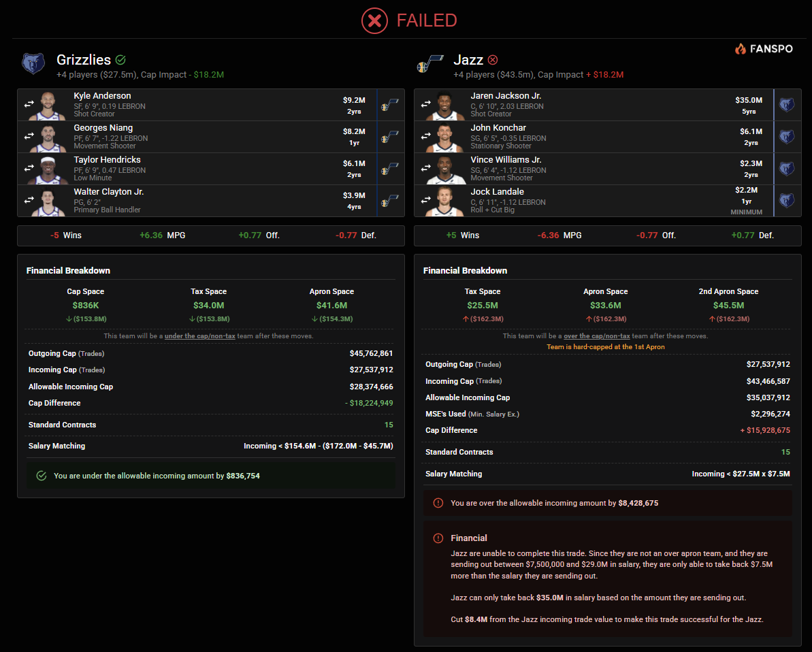Screen dimensions: 812x652
Task: Click the green success check icon
Action: pos(42,476)
